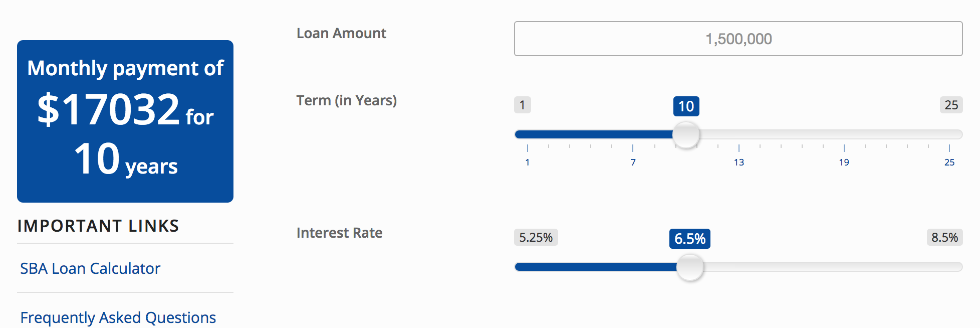The width and height of the screenshot is (980, 328).
Task: Click the Loan Amount input field
Action: (738, 39)
